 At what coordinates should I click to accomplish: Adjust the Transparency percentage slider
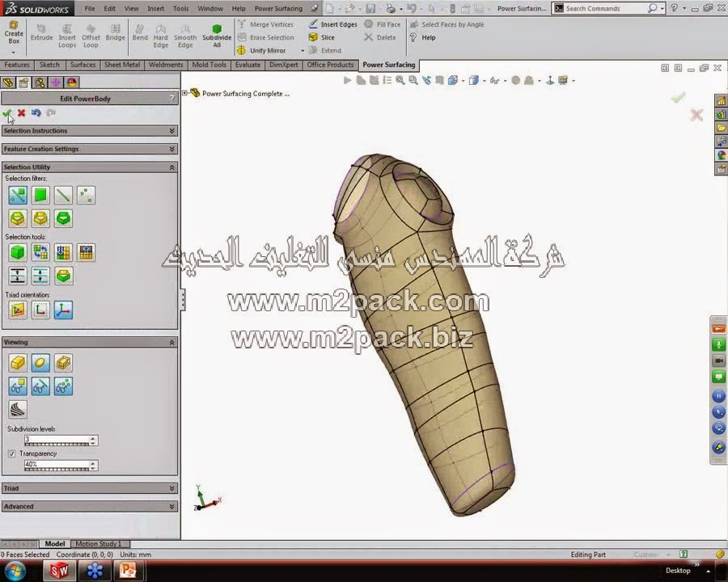(57, 469)
